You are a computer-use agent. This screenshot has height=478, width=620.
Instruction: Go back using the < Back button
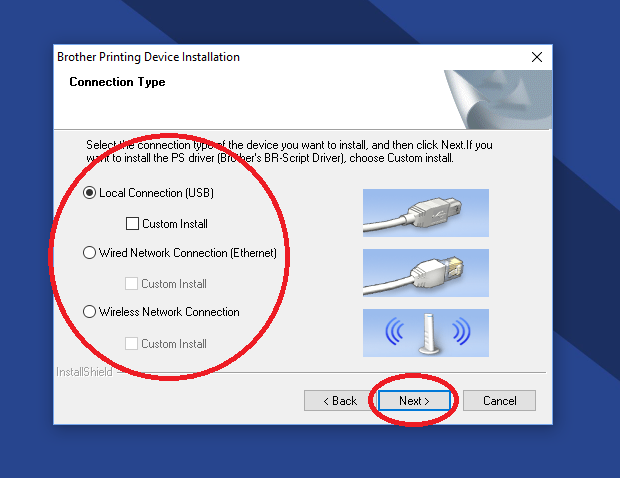[340, 401]
